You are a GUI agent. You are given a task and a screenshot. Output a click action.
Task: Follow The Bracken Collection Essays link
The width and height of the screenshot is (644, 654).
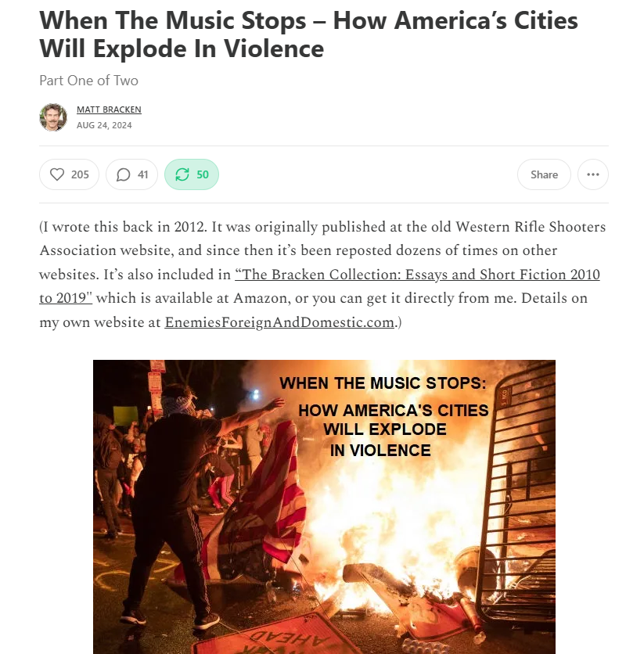coord(417,275)
